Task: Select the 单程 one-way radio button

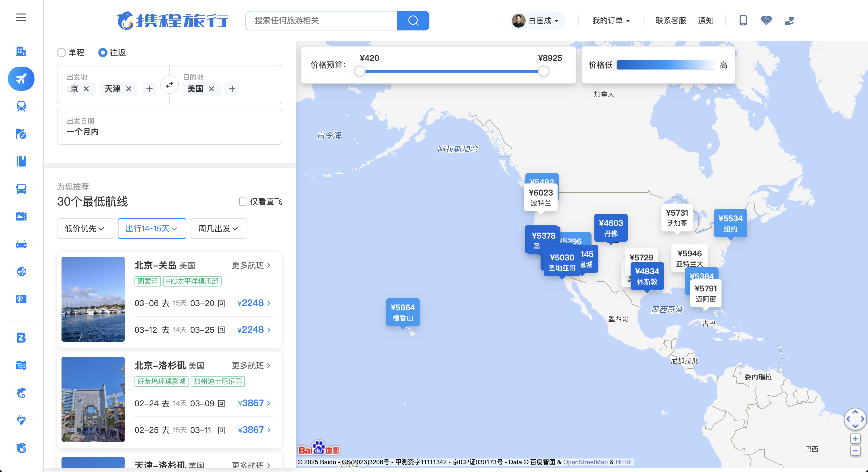Action: point(61,53)
